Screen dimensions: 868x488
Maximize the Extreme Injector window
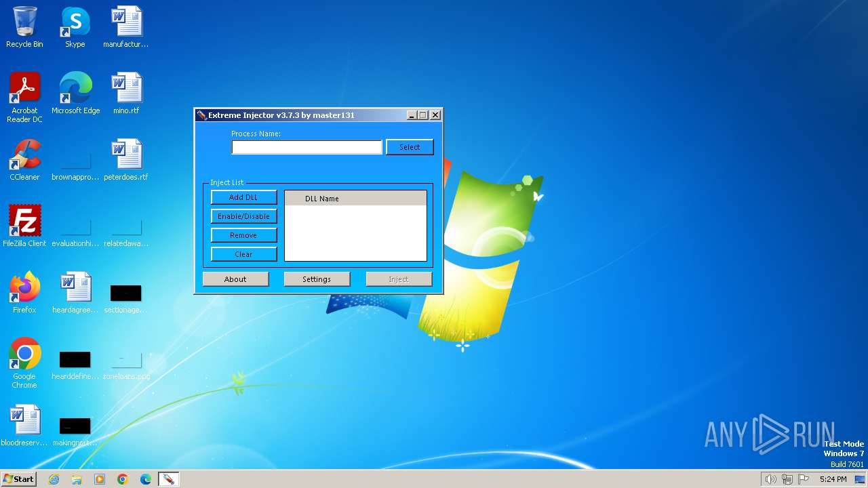click(x=423, y=115)
